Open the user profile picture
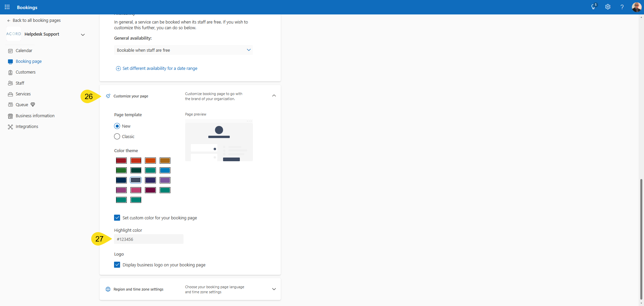Viewport: 644px width, 306px height. click(636, 7)
